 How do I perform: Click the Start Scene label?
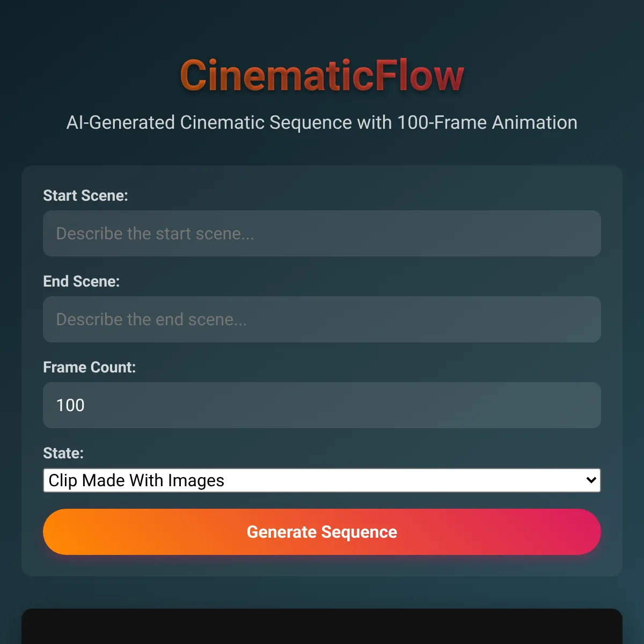85,195
